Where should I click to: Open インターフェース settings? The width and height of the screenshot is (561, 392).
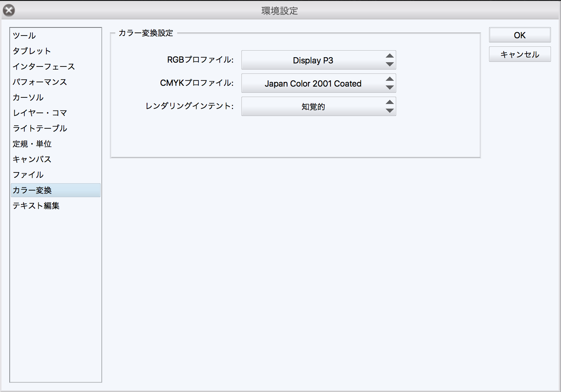click(x=56, y=66)
